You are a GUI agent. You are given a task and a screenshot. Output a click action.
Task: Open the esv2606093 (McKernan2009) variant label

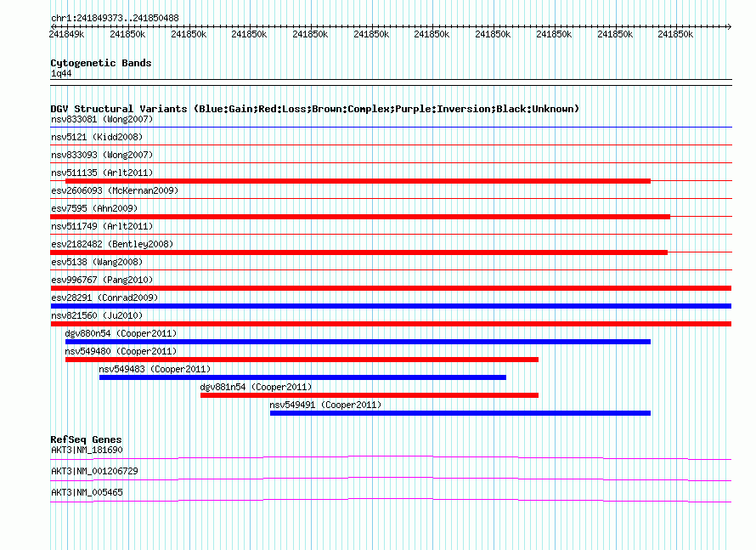tap(115, 190)
